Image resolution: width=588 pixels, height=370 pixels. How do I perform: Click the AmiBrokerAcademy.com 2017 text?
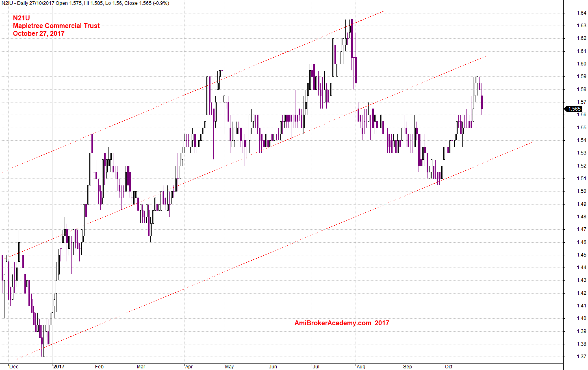coord(342,323)
